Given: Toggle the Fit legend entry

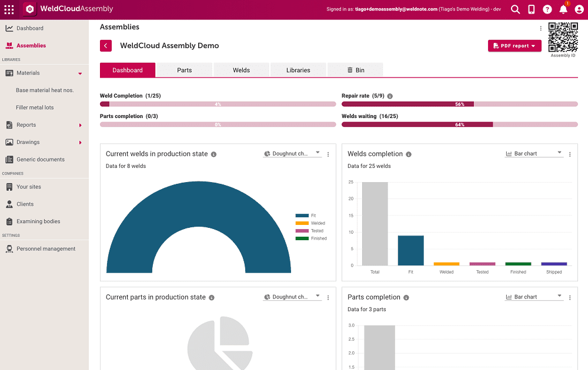Looking at the screenshot, I should [x=306, y=216].
